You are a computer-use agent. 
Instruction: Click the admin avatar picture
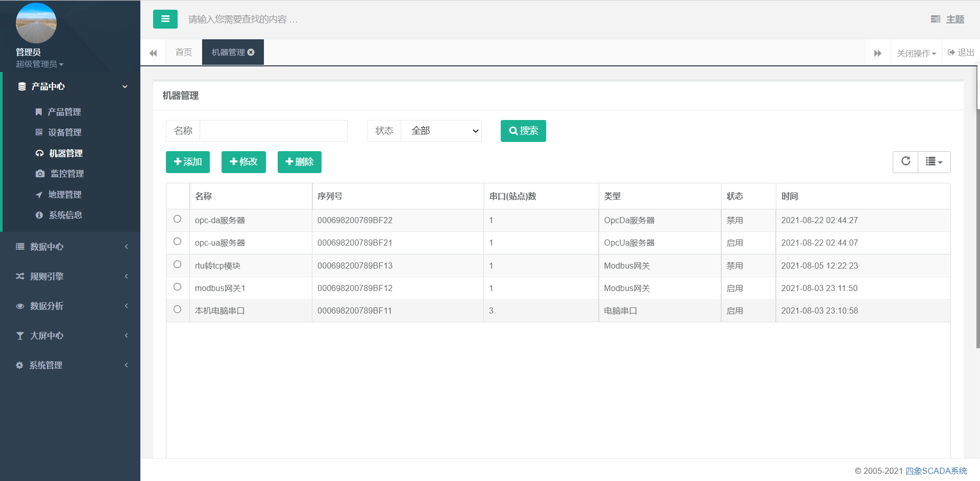[36, 23]
